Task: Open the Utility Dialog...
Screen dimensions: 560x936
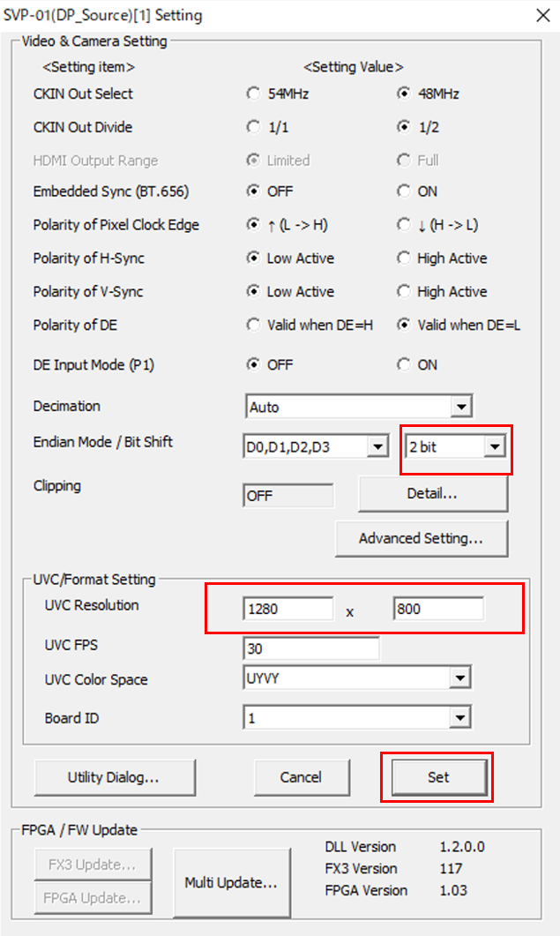Action: (114, 777)
